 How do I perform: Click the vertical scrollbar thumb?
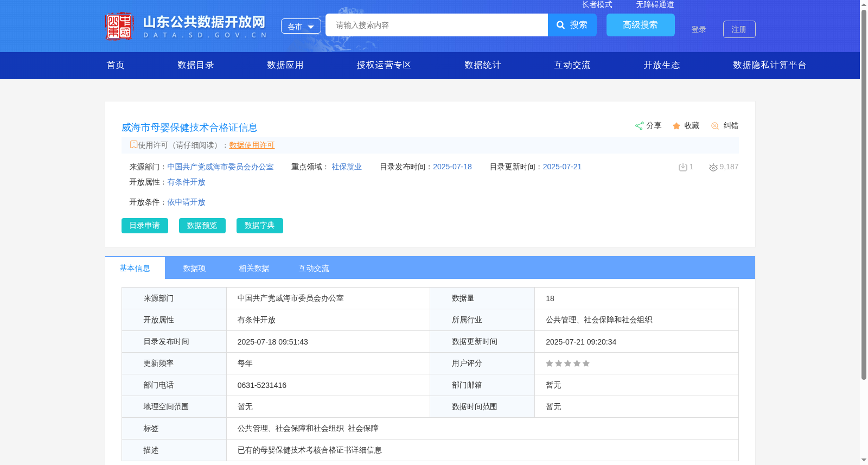864,194
